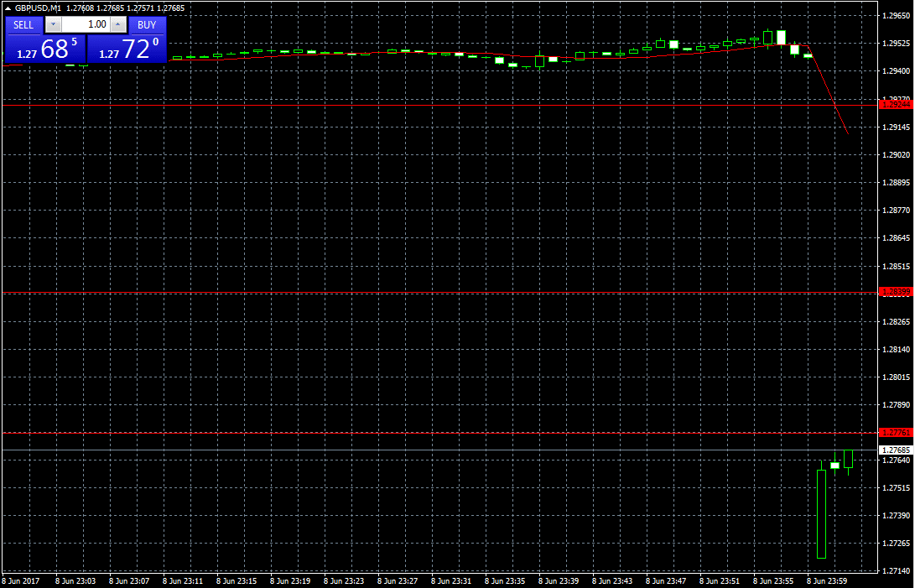915x588 pixels.
Task: Increase lot volume with up arrow
Action: point(118,24)
